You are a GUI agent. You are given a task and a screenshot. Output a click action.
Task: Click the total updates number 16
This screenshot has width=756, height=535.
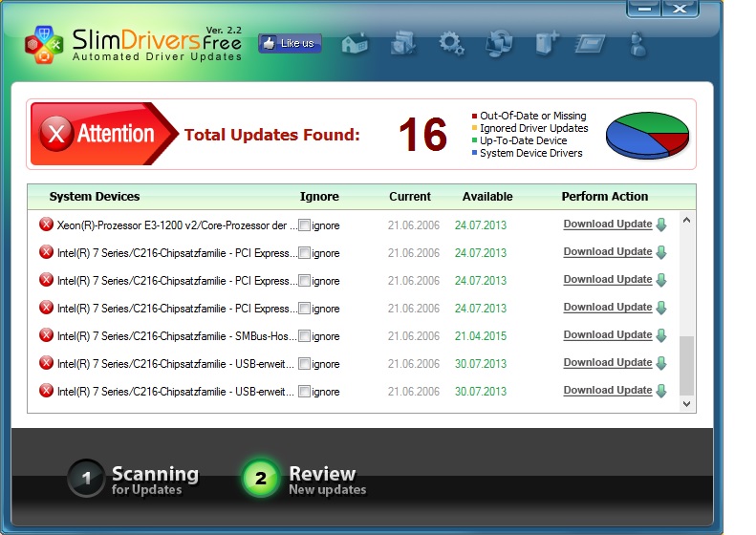click(x=422, y=135)
